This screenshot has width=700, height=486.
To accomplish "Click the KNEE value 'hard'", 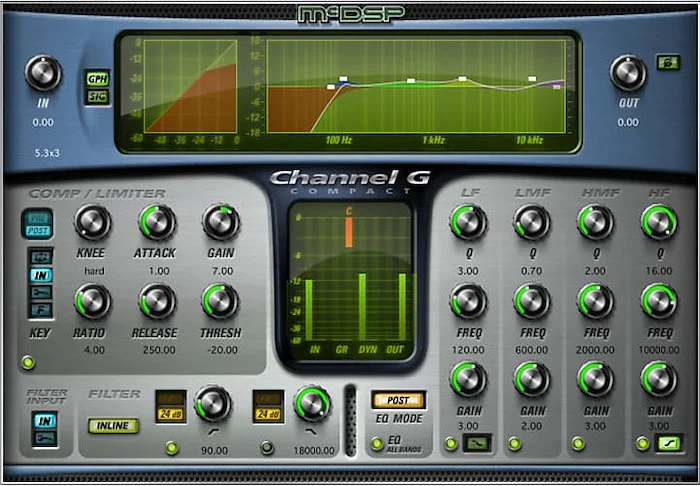I will (94, 271).
